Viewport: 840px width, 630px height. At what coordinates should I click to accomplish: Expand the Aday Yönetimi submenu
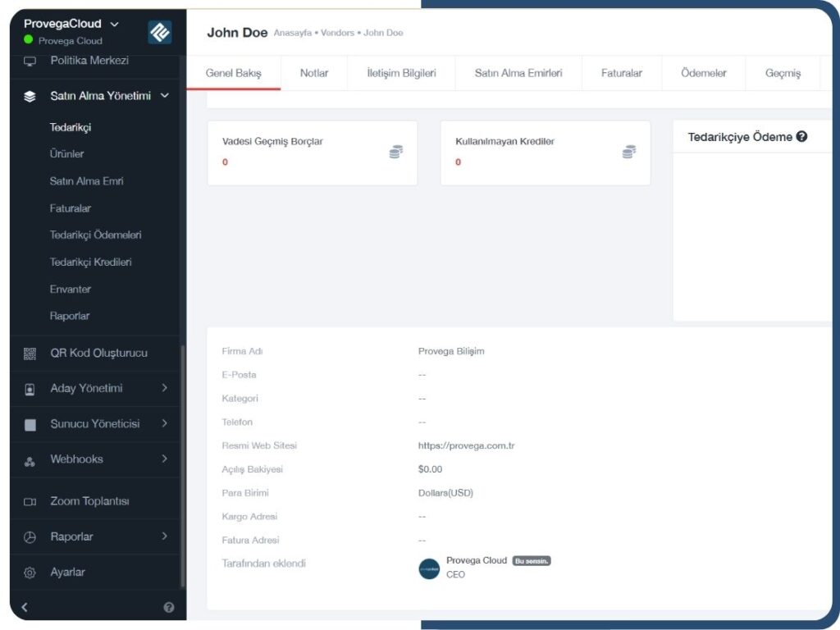tap(165, 388)
